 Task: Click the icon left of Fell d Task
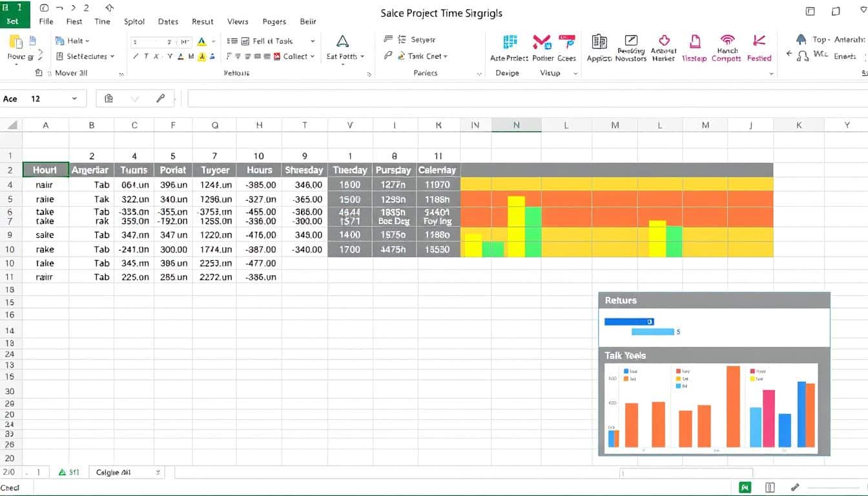(245, 41)
